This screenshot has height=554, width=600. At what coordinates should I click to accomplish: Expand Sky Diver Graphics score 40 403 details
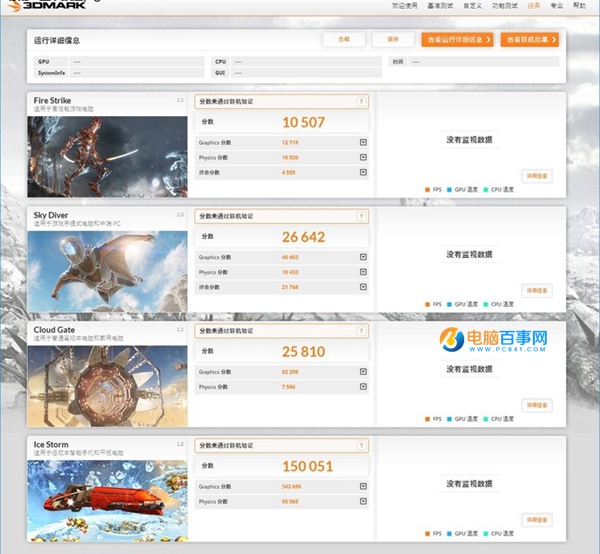pyautogui.click(x=363, y=257)
